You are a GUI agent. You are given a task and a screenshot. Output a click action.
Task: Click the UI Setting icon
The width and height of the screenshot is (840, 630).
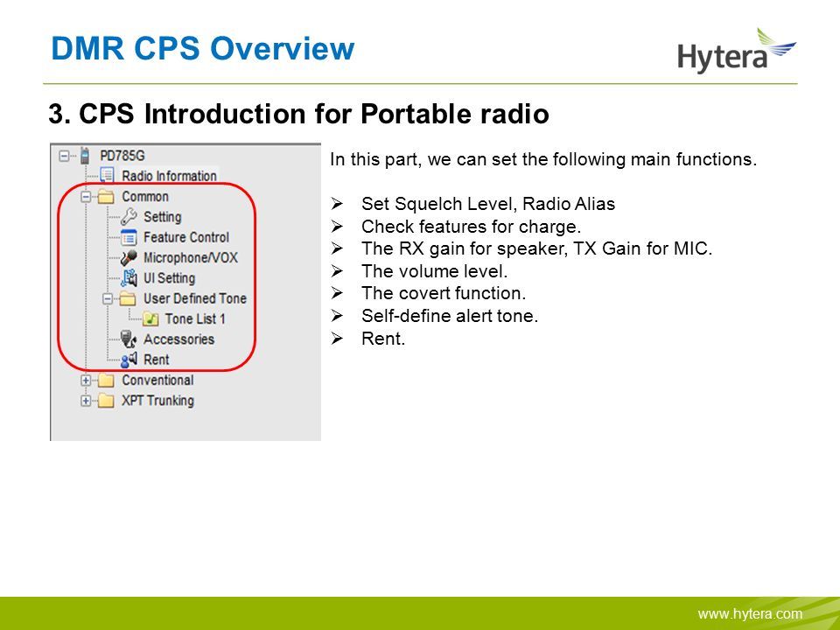[129, 278]
